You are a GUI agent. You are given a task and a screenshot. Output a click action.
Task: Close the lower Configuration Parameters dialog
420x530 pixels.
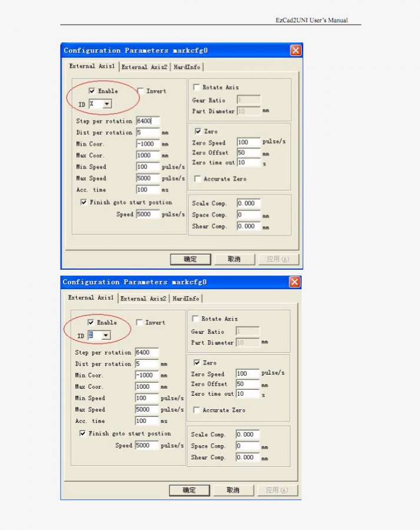coord(294,282)
